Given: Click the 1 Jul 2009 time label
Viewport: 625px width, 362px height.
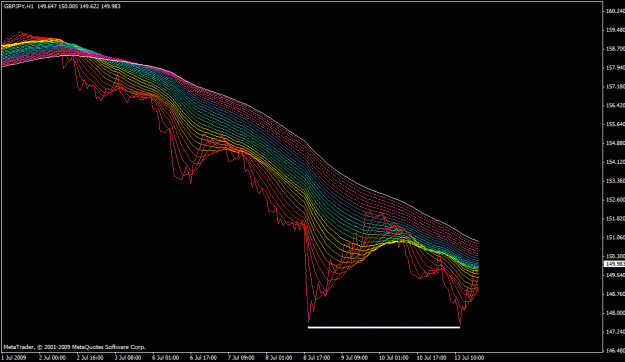Looking at the screenshot, I should [x=14, y=358].
